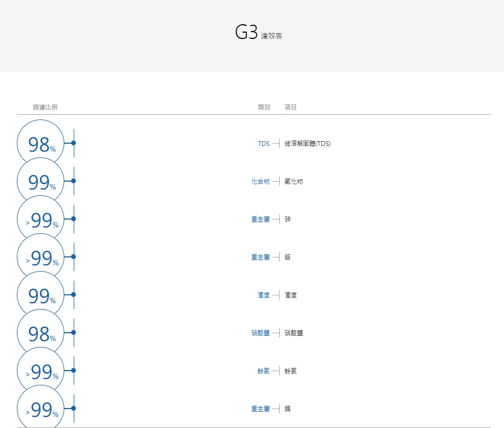Click the 砷 item text
This screenshot has width=504, height=428.
tap(288, 219)
